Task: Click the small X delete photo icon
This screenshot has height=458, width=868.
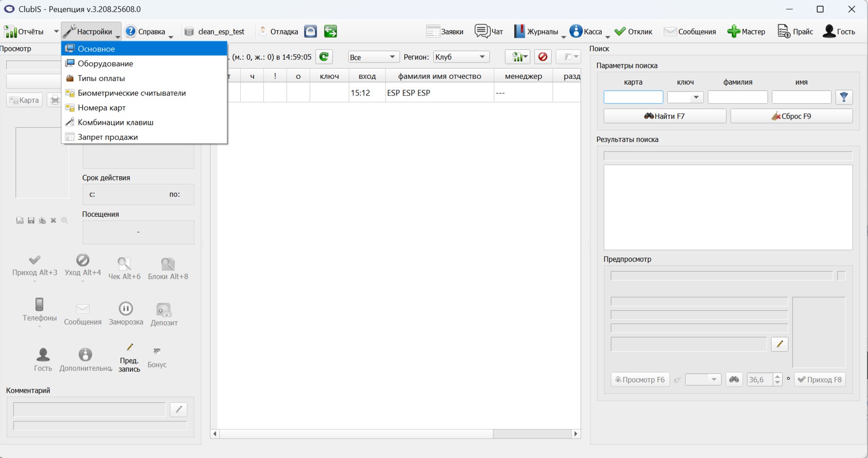Action: [53, 220]
